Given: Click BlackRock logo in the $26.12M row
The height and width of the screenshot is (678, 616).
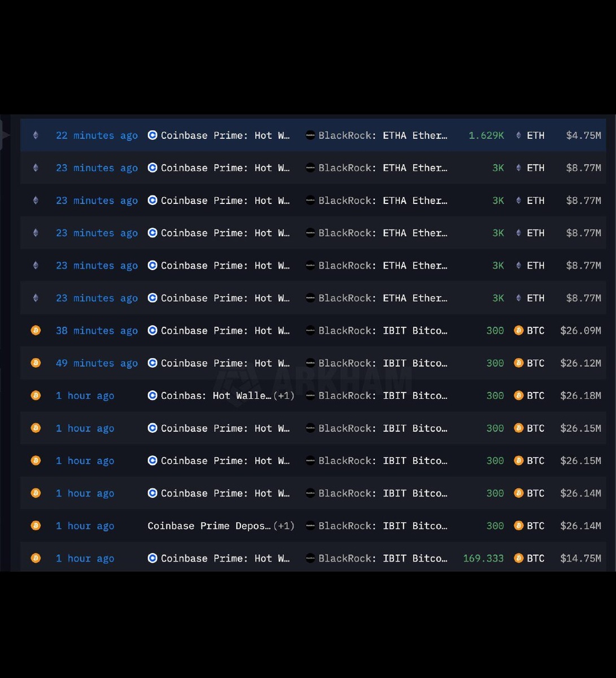Looking at the screenshot, I should point(310,363).
